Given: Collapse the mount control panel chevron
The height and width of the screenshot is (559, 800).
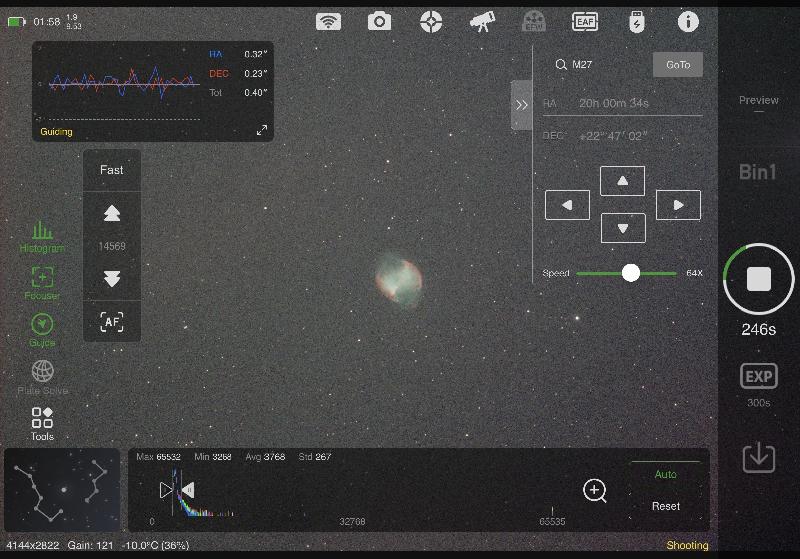Looking at the screenshot, I should coord(521,105).
